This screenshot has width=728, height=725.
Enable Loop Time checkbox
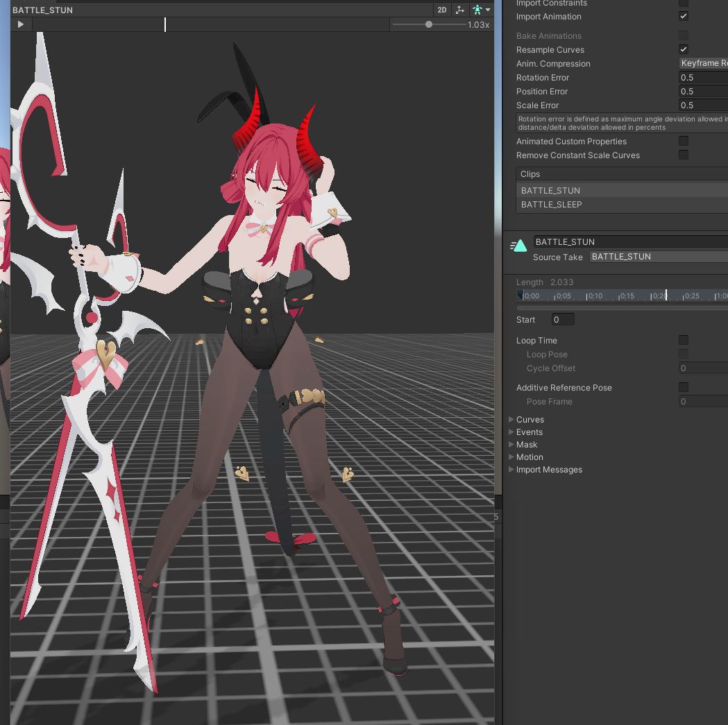pos(684,340)
